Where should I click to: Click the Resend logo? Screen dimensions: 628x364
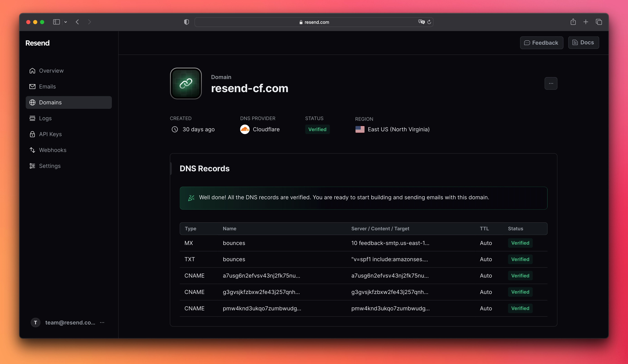click(37, 43)
